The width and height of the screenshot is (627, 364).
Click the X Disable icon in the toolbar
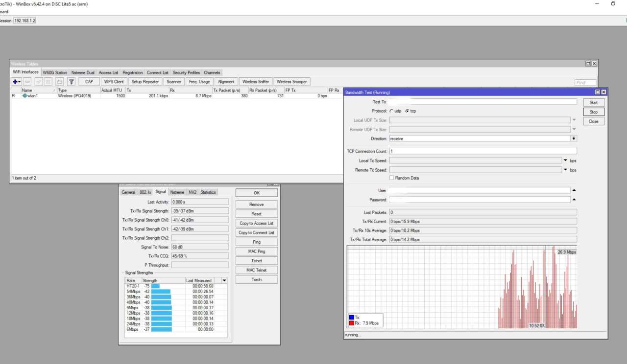click(48, 82)
